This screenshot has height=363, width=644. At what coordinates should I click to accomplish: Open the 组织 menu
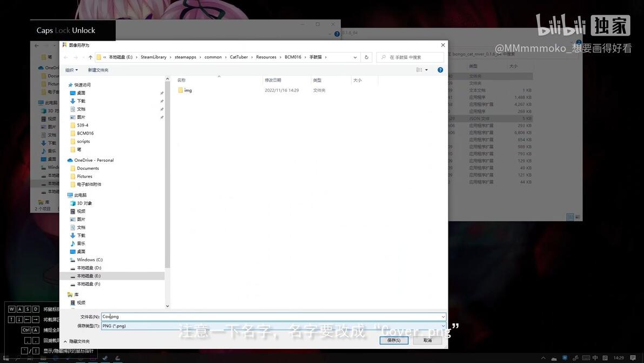71,70
